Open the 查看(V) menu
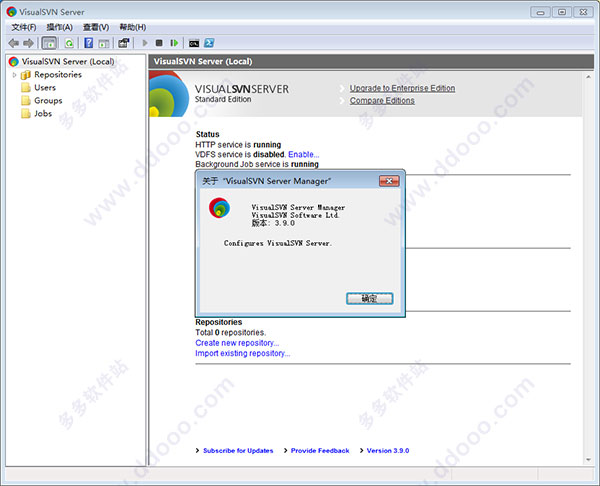 pos(96,27)
